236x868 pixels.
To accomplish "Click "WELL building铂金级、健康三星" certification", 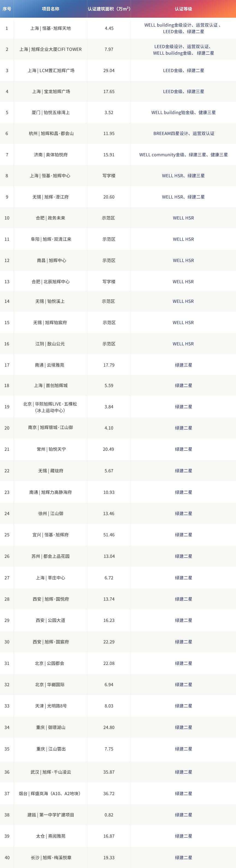I will (x=183, y=112).
